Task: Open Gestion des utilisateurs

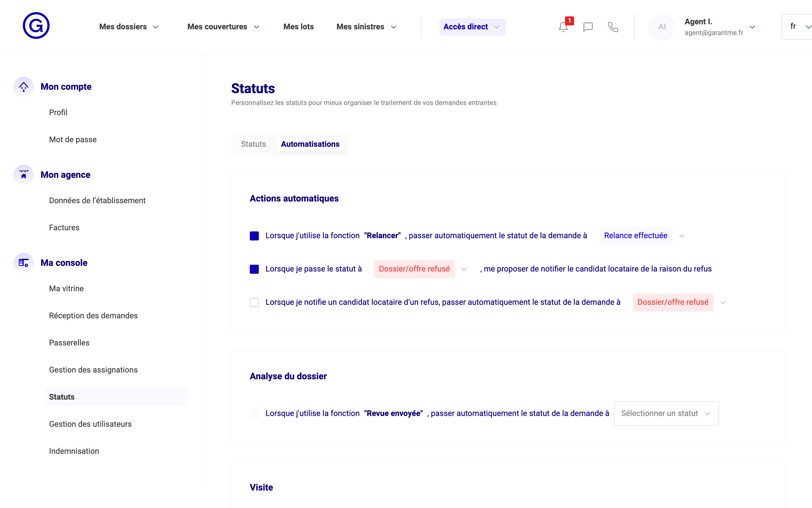Action: coord(90,424)
